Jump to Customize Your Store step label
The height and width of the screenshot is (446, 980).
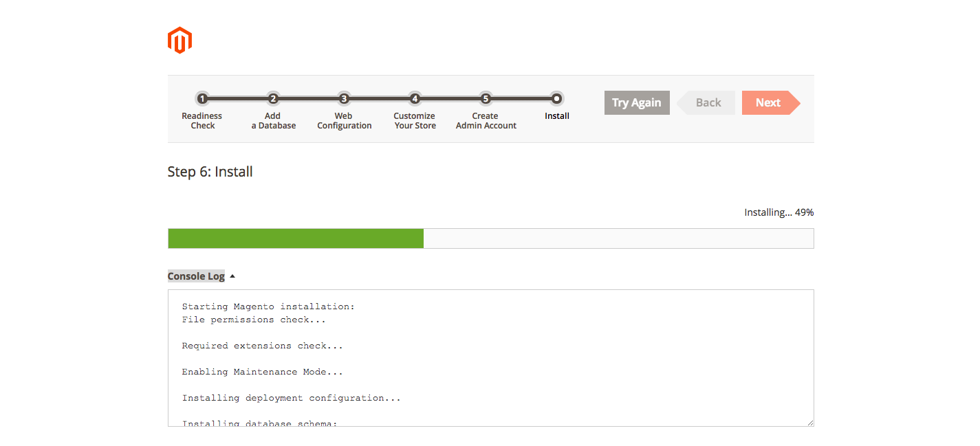coord(415,121)
